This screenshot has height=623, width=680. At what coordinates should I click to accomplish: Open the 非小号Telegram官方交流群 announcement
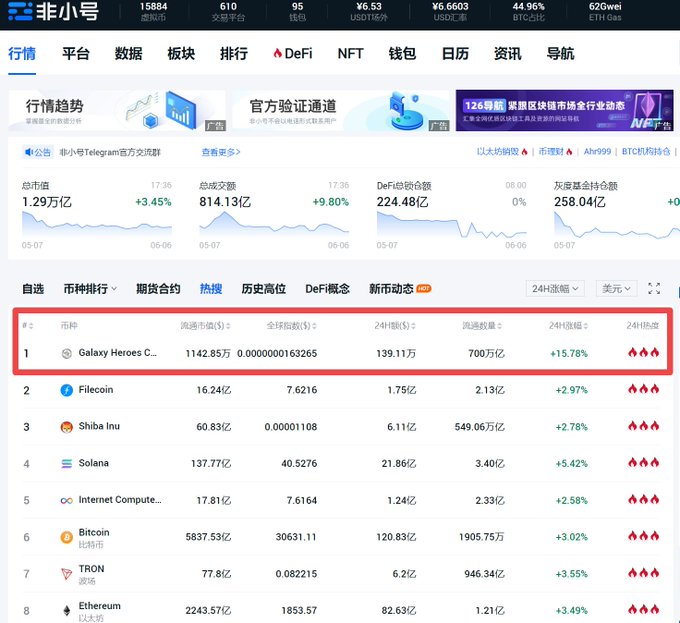point(110,152)
